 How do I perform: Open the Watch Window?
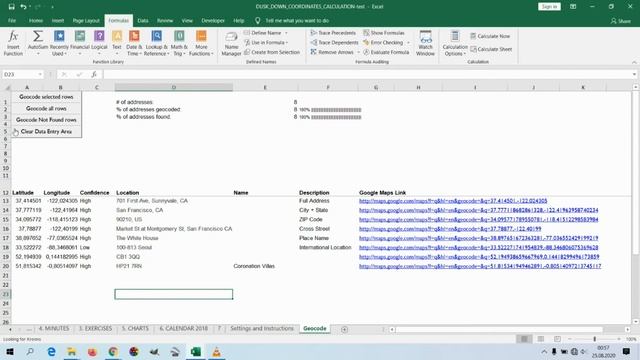(425, 43)
